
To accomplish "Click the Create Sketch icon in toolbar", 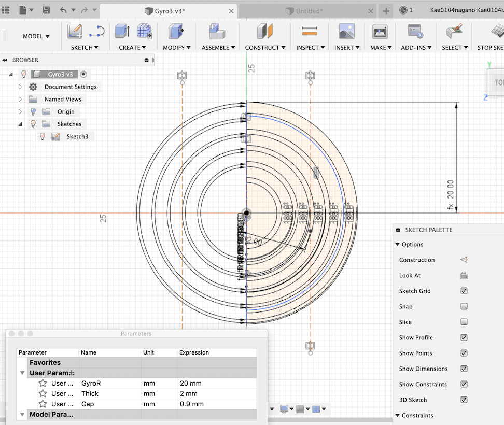I will pos(75,32).
